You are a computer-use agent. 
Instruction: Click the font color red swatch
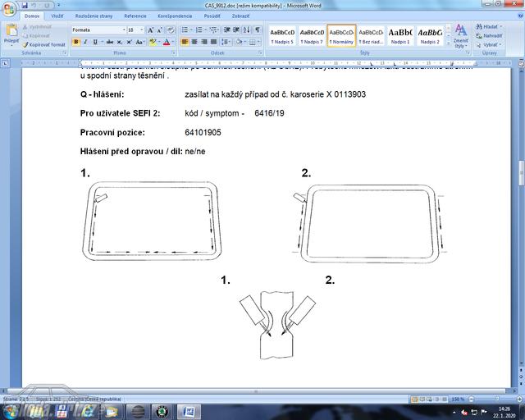166,42
